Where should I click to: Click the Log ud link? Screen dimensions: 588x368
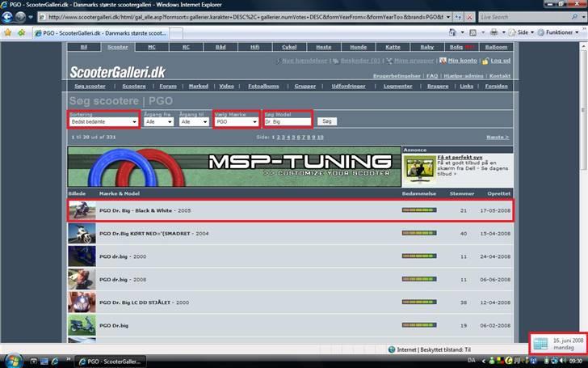[x=500, y=61]
